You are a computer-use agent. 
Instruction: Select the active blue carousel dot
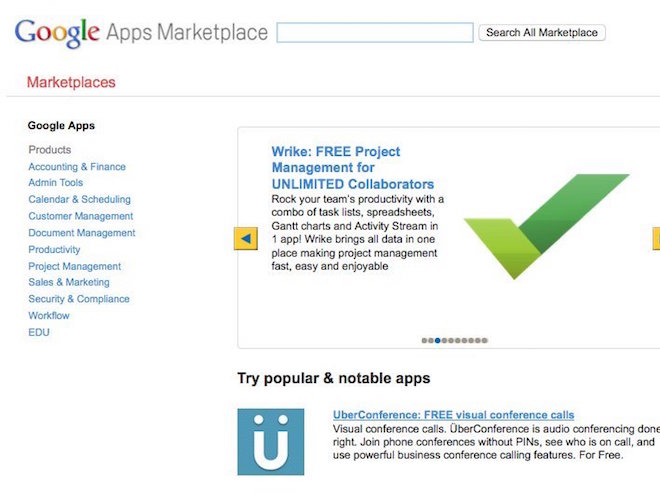coord(438,341)
